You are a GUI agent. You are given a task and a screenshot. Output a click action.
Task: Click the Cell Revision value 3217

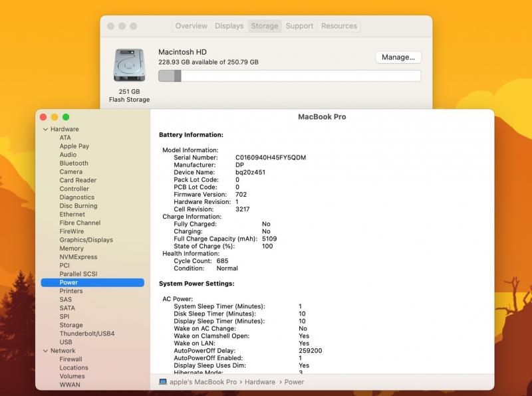point(243,209)
